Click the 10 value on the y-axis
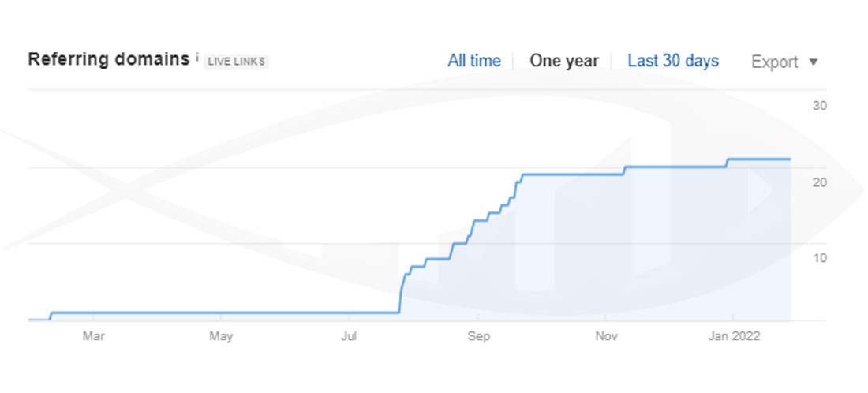 pos(819,258)
